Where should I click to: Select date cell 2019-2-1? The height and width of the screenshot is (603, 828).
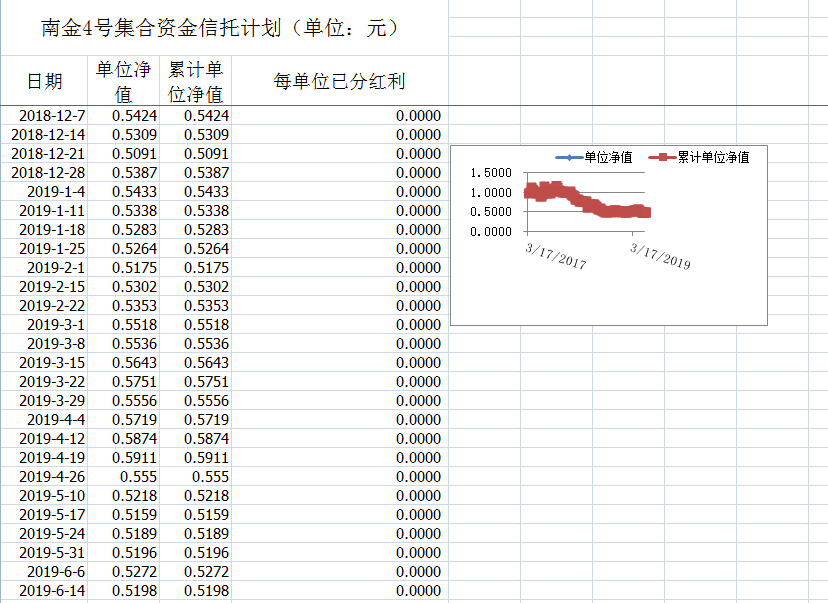pos(44,268)
